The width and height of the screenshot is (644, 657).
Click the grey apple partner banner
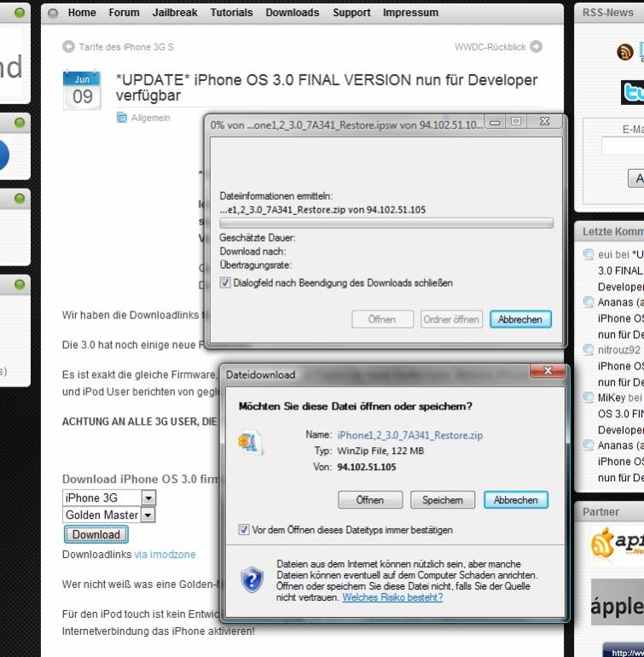click(x=618, y=602)
